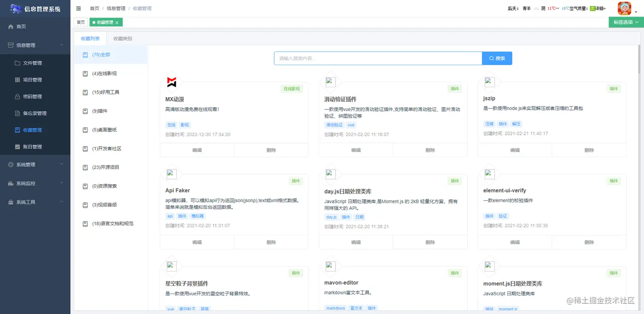Focus the search input field
This screenshot has height=314, width=644.
tap(378, 58)
